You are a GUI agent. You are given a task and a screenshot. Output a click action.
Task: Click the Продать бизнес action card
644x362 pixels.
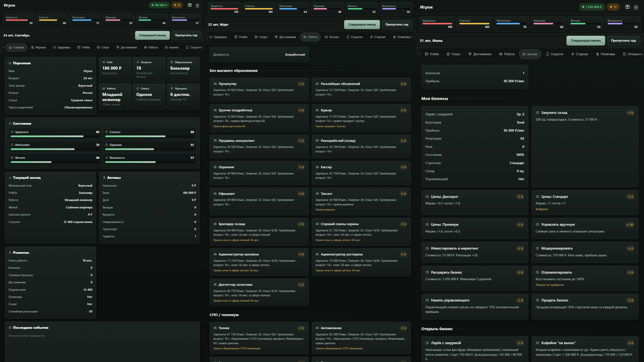[x=585, y=306]
